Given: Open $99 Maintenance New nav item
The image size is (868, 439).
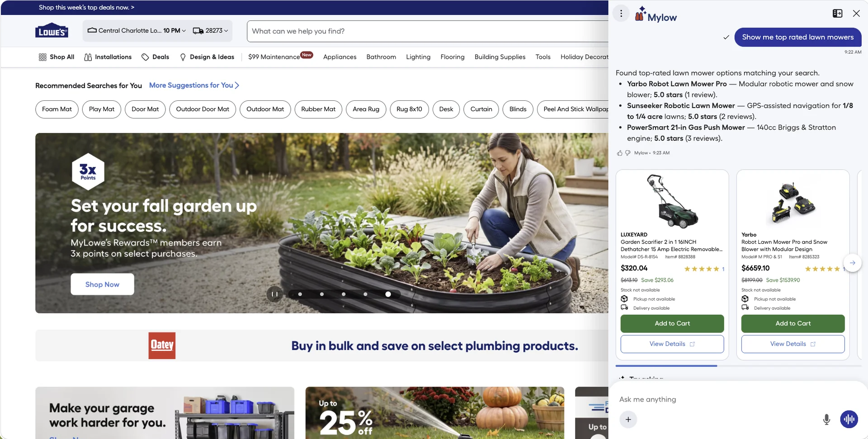Looking at the screenshot, I should (280, 57).
